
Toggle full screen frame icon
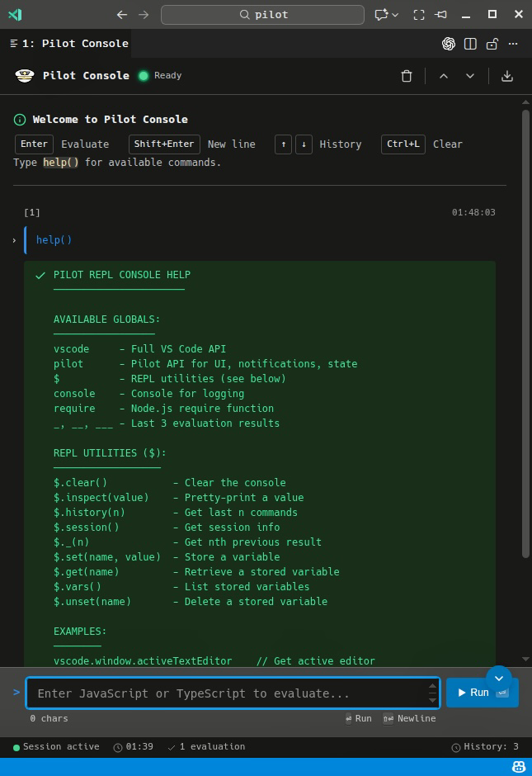click(x=419, y=15)
